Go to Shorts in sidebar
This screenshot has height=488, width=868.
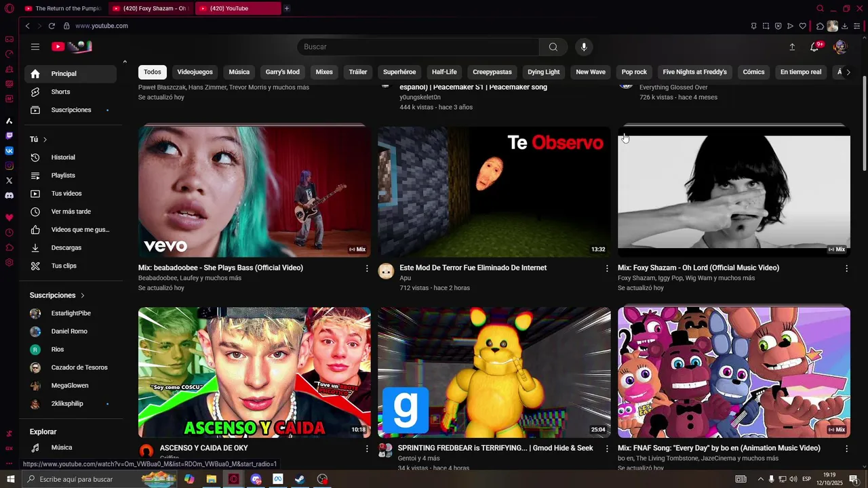71,92
